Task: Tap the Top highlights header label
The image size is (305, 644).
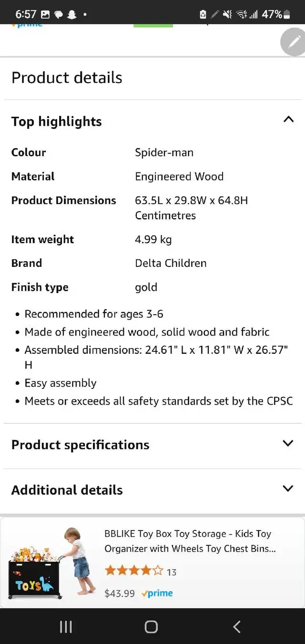Action: [57, 122]
